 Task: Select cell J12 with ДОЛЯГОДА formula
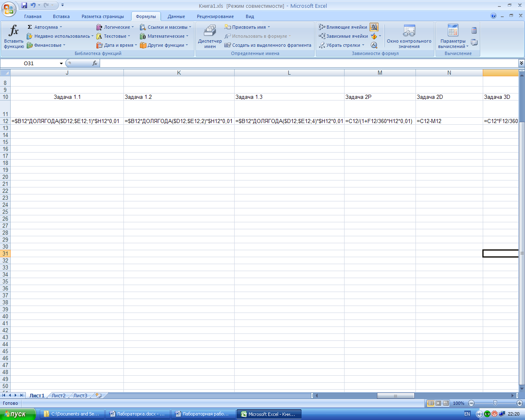click(x=67, y=121)
